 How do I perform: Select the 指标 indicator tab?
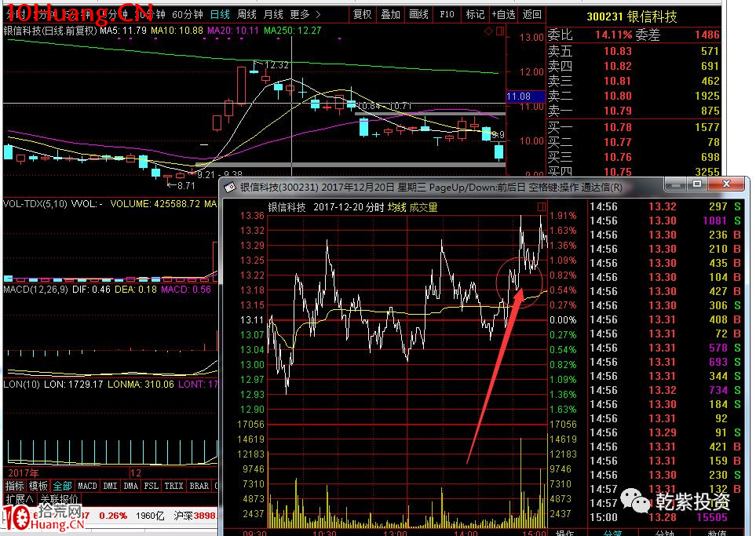click(14, 486)
